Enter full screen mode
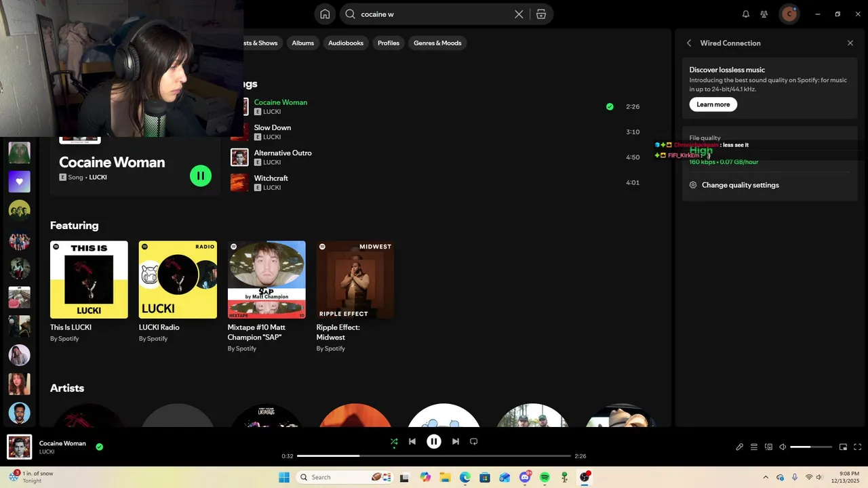868x488 pixels. [x=857, y=447]
